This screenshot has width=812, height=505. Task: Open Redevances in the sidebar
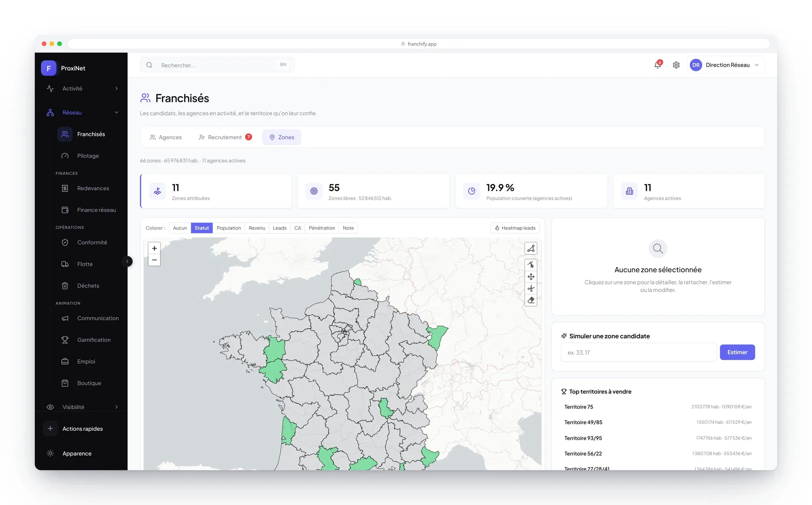(x=89, y=188)
